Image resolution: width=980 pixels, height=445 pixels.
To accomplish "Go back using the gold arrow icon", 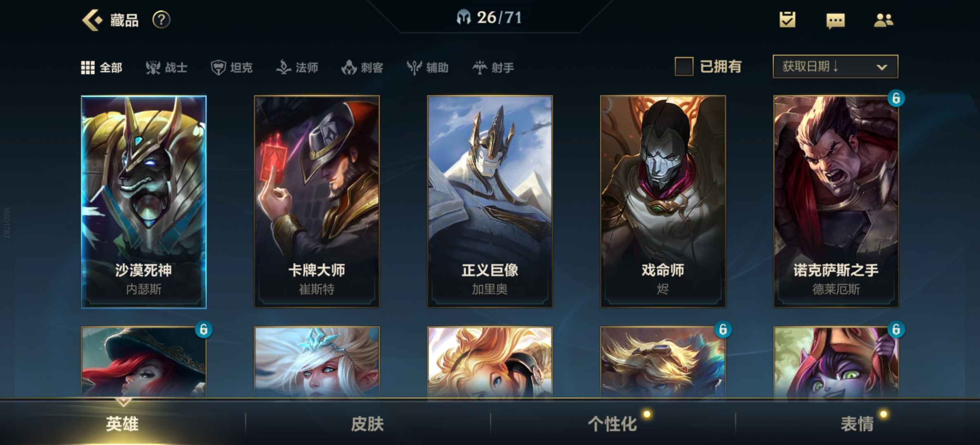I will pyautogui.click(x=92, y=20).
